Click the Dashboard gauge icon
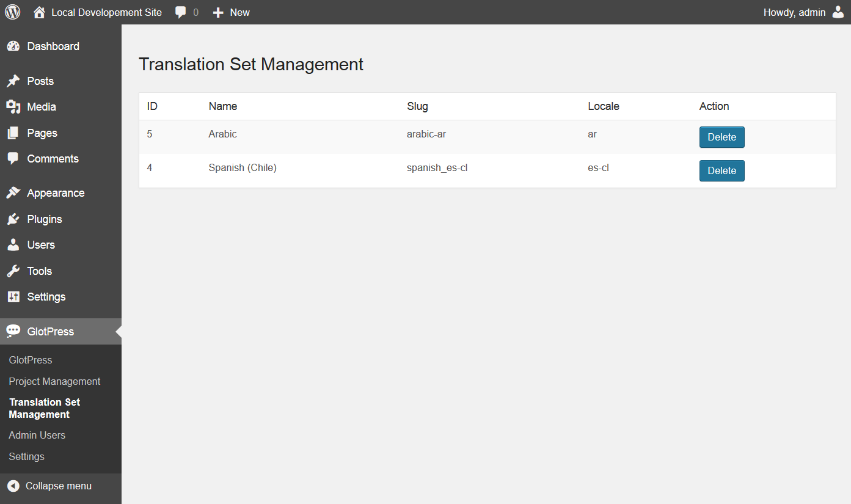Image resolution: width=851 pixels, height=504 pixels. pyautogui.click(x=13, y=46)
